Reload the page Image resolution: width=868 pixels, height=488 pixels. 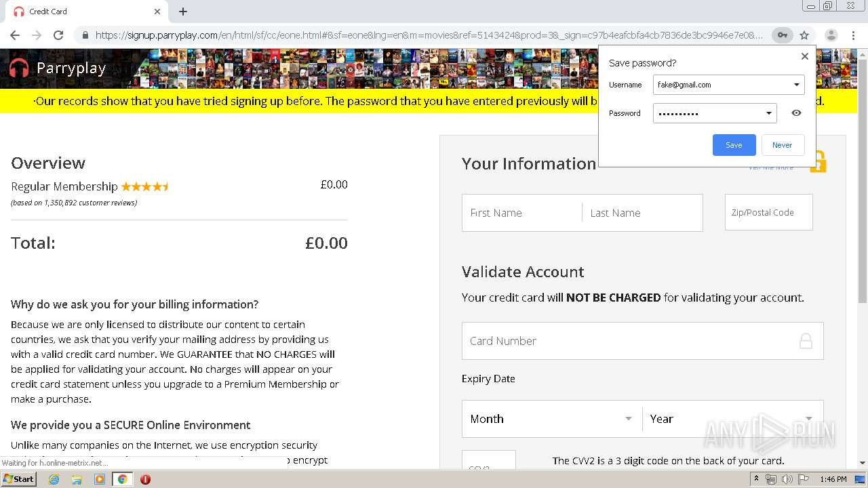tap(58, 35)
